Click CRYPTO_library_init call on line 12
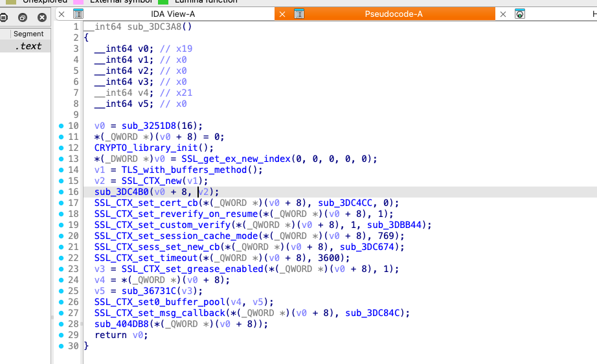The width and height of the screenshot is (597, 364). pyautogui.click(x=146, y=148)
